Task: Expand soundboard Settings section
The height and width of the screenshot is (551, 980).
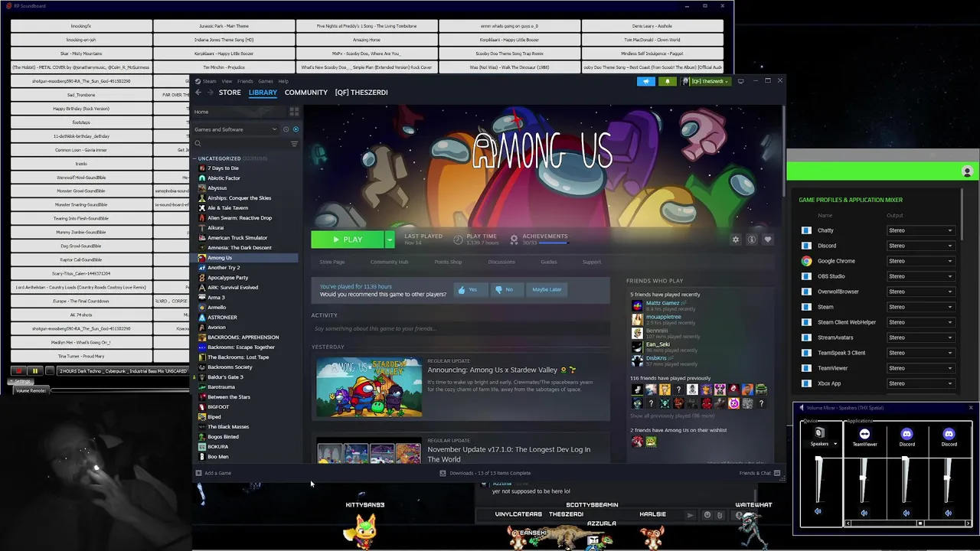Action: (22, 381)
